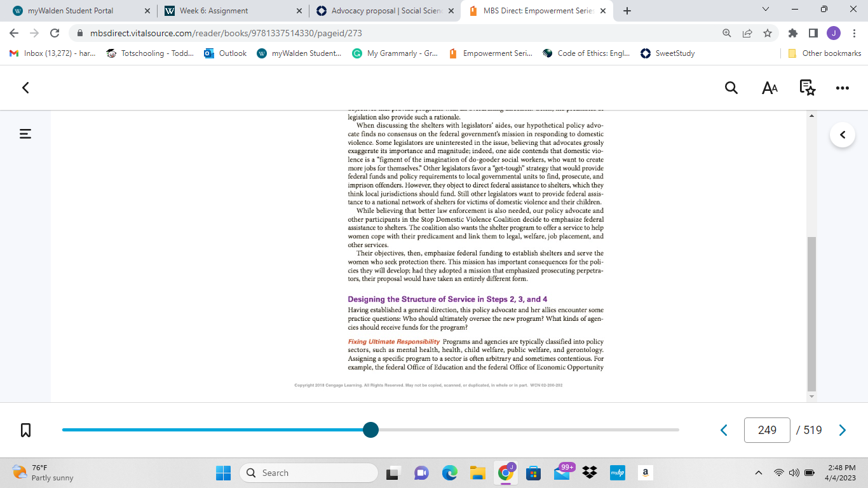The width and height of the screenshot is (868, 488).
Task: Zoom using the address bar magnifier icon
Action: [x=727, y=33]
